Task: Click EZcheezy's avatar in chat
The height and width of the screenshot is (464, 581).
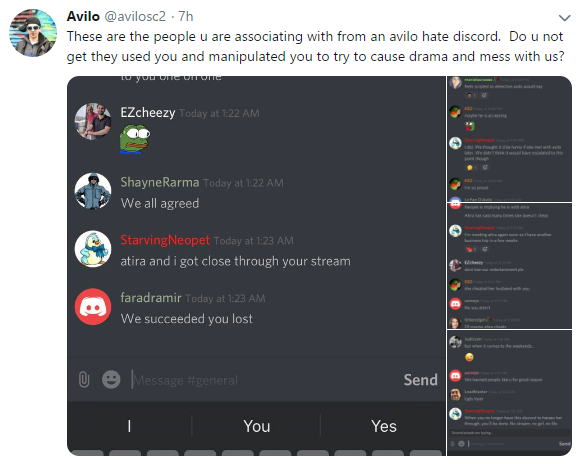Action: pyautogui.click(x=93, y=121)
